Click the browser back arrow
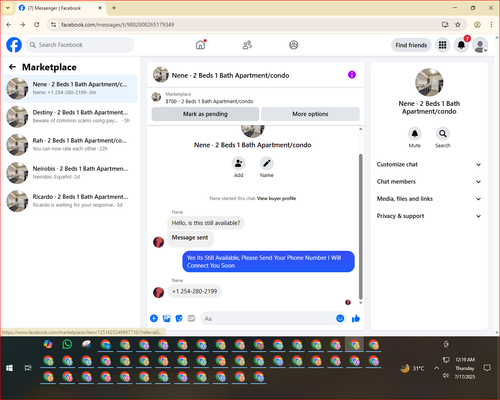This screenshot has width=500, height=400. [9, 24]
